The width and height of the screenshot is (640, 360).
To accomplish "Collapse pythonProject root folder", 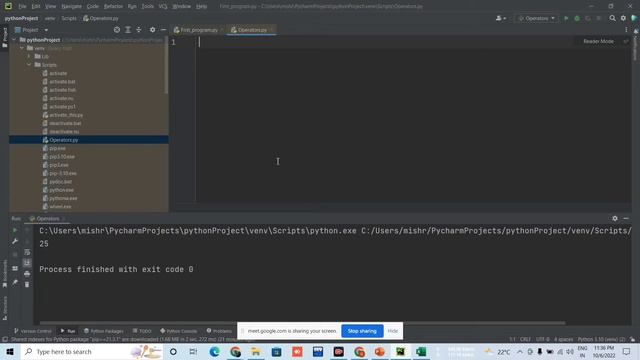I will pos(14,40).
